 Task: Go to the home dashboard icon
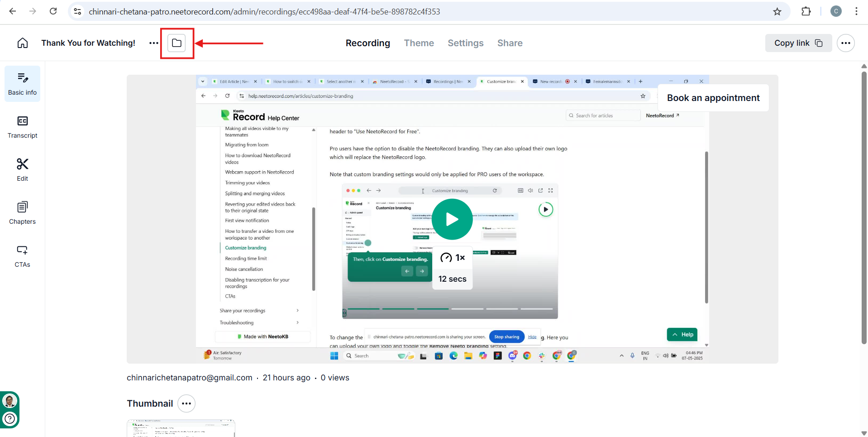(x=23, y=43)
